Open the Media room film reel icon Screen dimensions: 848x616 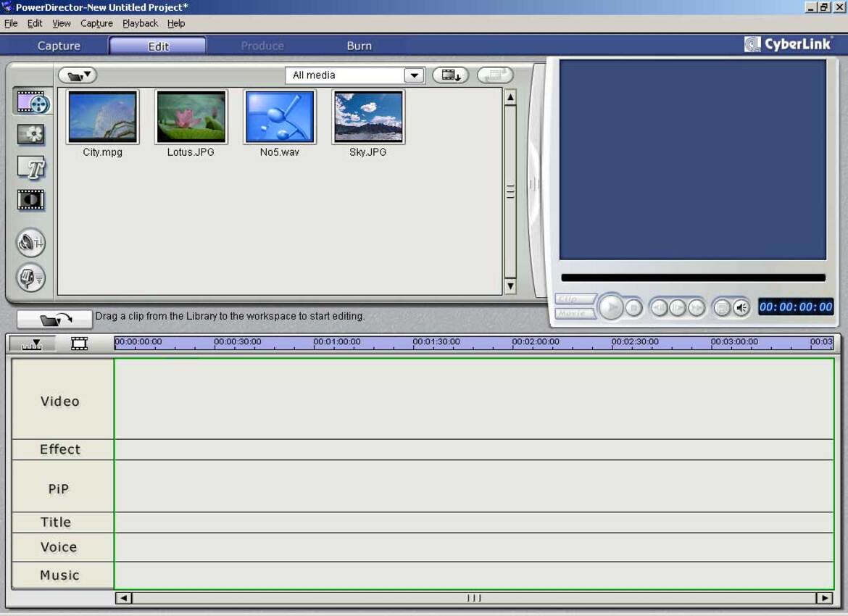click(x=33, y=101)
